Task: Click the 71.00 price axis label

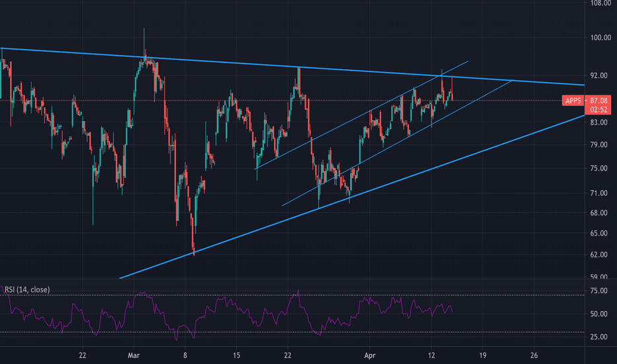Action: (600, 193)
